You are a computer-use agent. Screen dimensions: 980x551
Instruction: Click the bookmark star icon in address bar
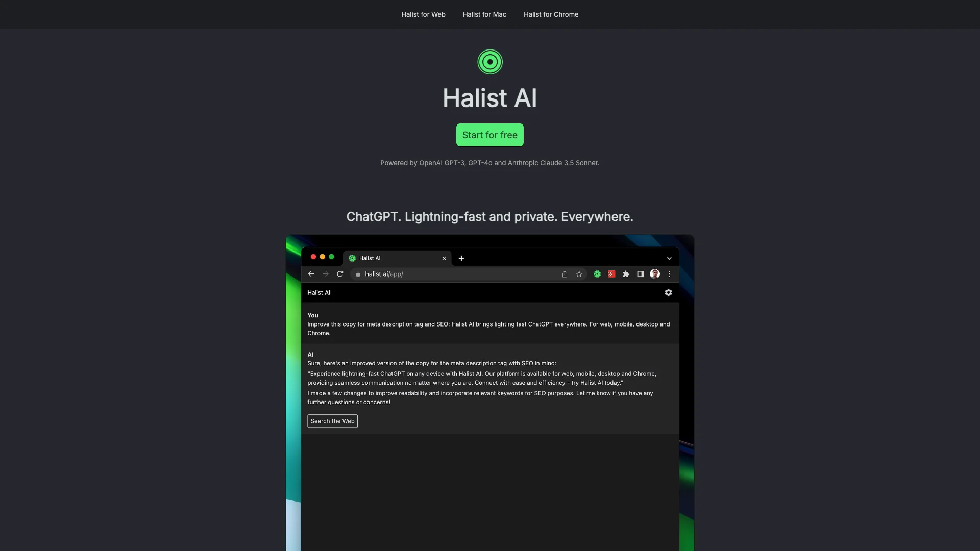579,274
